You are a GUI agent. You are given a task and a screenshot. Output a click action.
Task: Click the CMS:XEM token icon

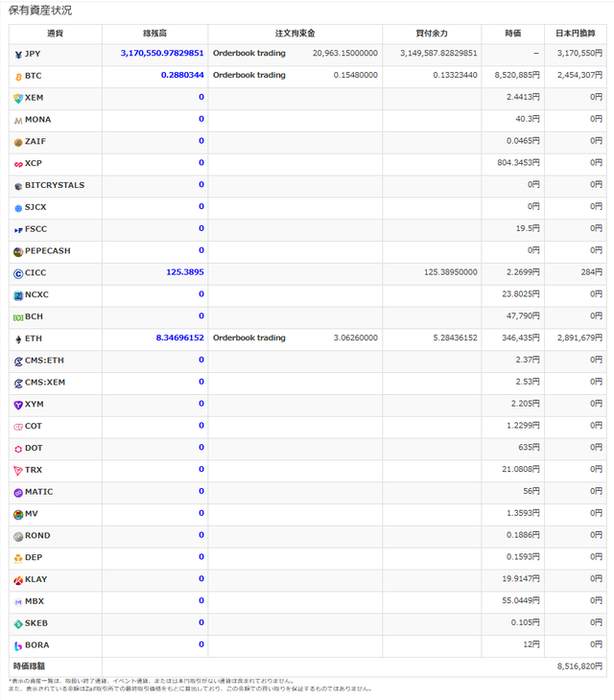click(18, 383)
